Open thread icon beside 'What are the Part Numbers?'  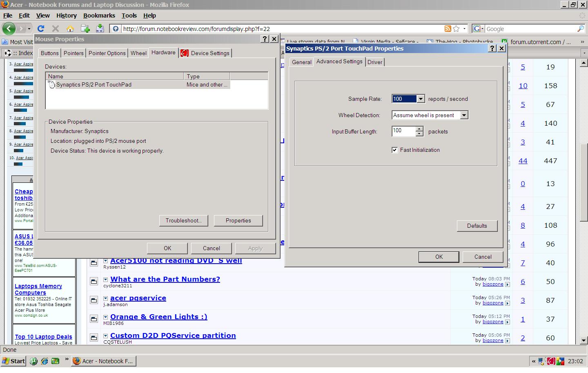[94, 282]
